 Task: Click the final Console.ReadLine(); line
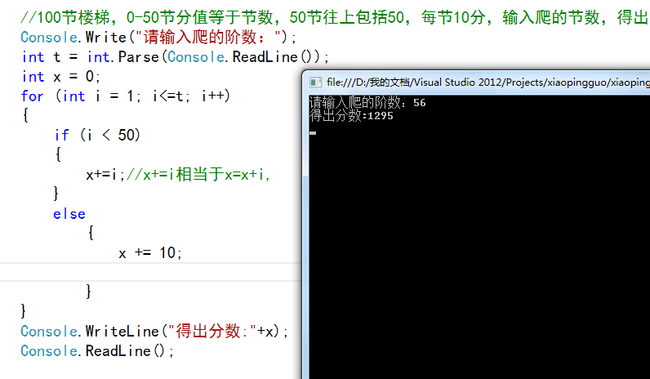(97, 351)
